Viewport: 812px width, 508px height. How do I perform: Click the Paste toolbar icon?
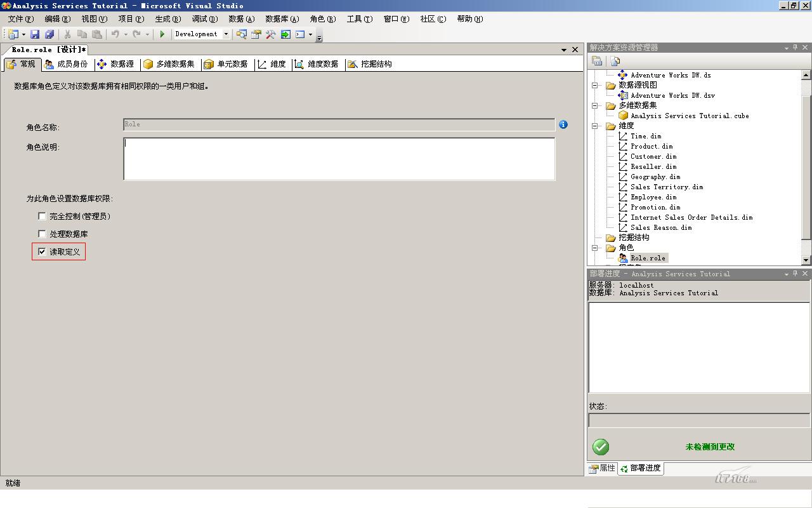97,34
